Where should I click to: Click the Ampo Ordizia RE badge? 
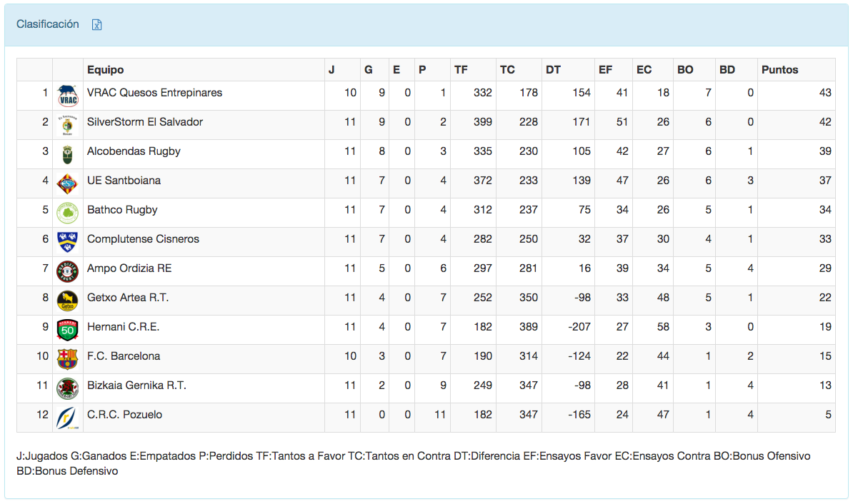(67, 269)
